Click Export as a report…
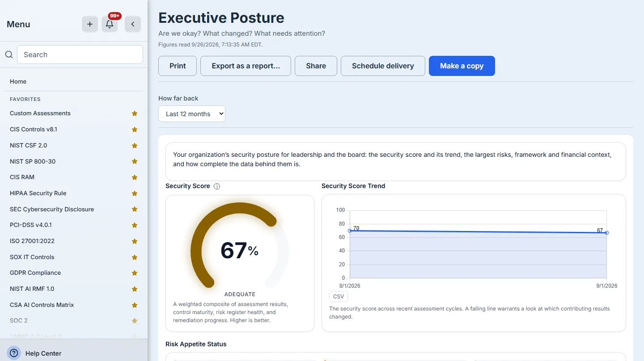Viewport: 644px width, 361px height. coord(246,66)
